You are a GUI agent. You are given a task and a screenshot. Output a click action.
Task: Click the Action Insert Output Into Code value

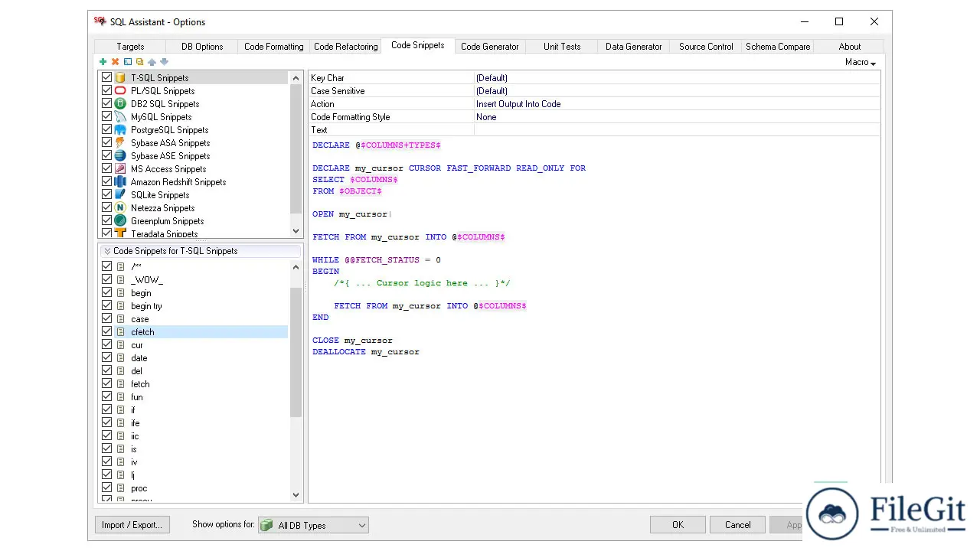click(677, 104)
